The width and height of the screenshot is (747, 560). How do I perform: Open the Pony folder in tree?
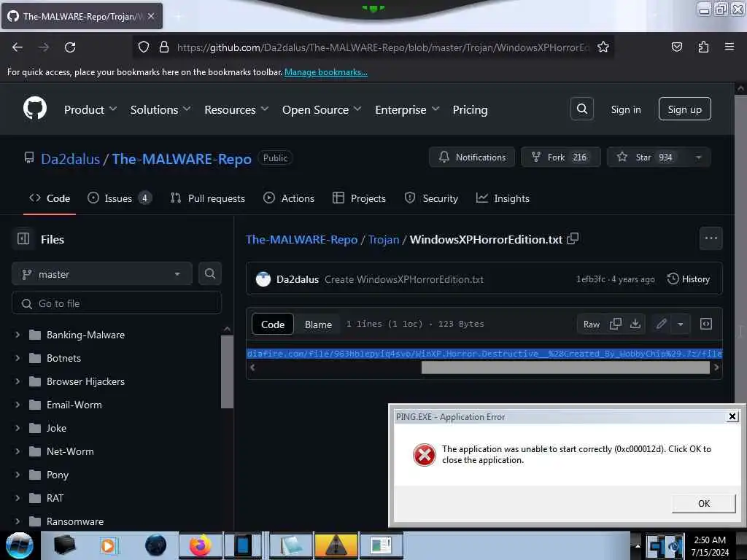[57, 475]
